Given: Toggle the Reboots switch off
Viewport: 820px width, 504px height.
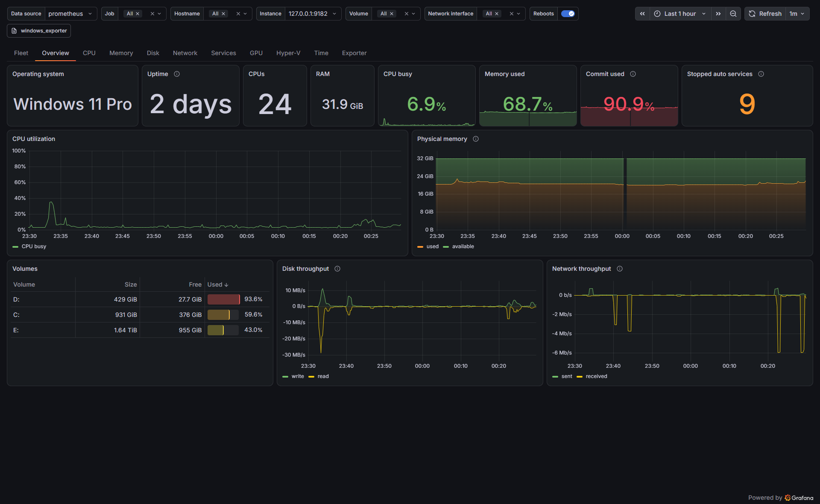Looking at the screenshot, I should [568, 14].
